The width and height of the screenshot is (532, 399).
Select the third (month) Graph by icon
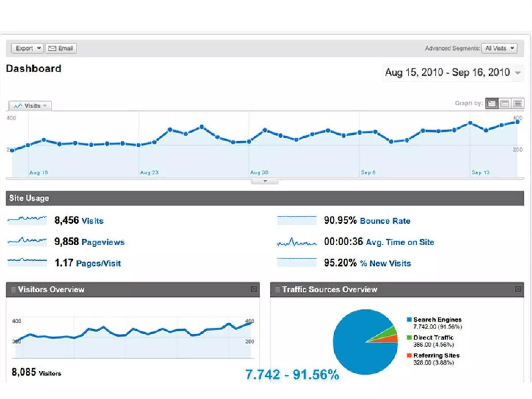pos(518,103)
